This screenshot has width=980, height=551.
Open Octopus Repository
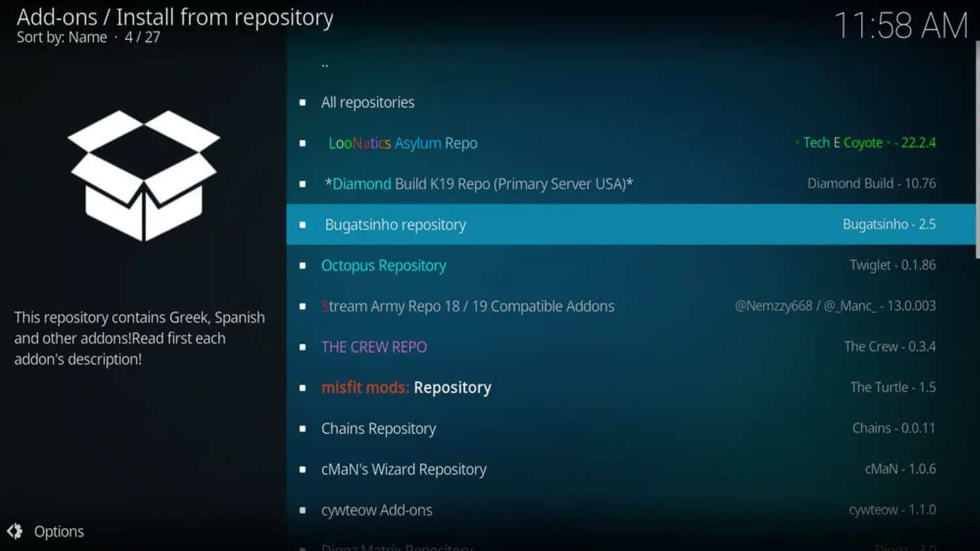click(631, 265)
